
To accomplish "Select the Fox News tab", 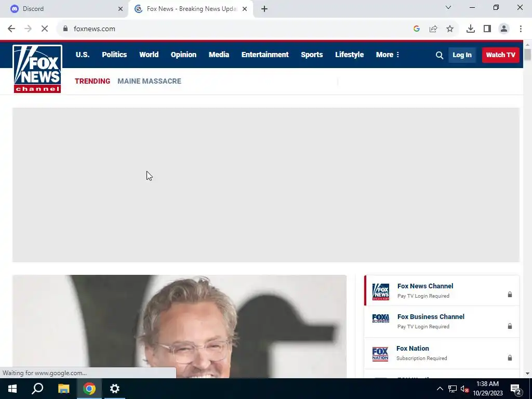I will pyautogui.click(x=191, y=9).
